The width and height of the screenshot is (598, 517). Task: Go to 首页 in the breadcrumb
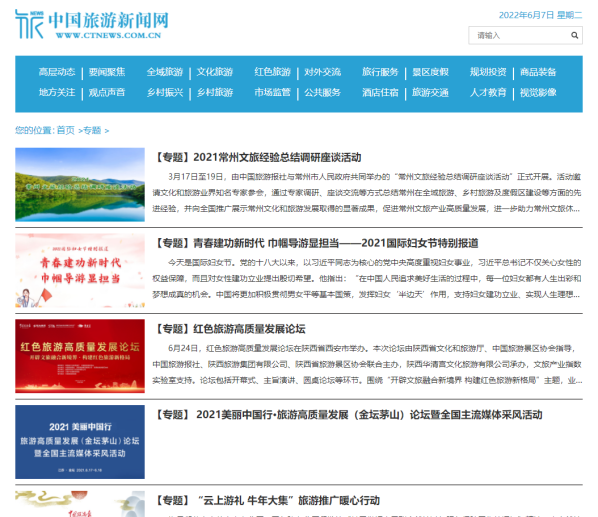coord(66,130)
